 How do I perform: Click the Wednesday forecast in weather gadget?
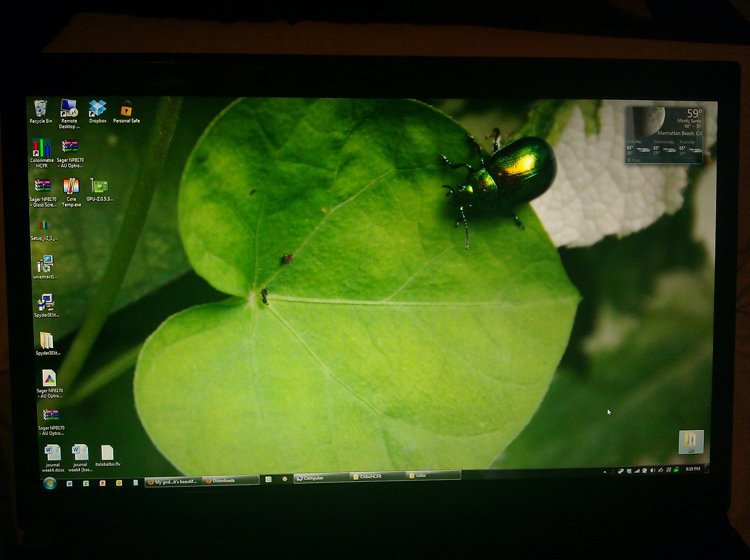(664, 148)
